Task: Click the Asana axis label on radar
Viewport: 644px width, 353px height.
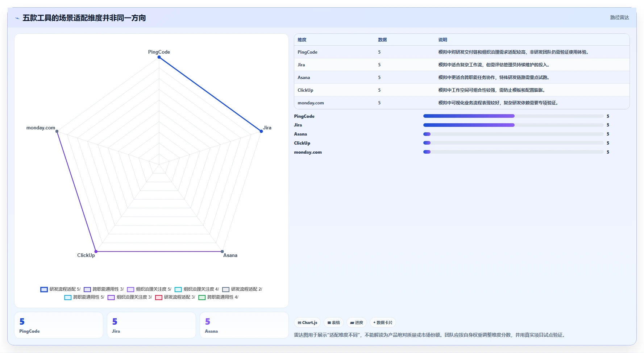Action: point(230,255)
